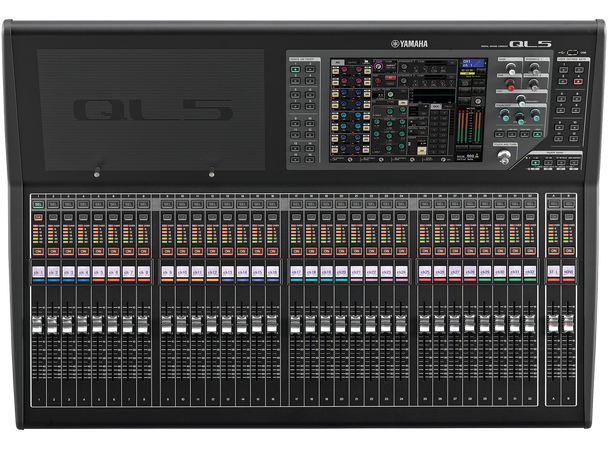Select the lit green first Fader Bank key

[536, 163]
